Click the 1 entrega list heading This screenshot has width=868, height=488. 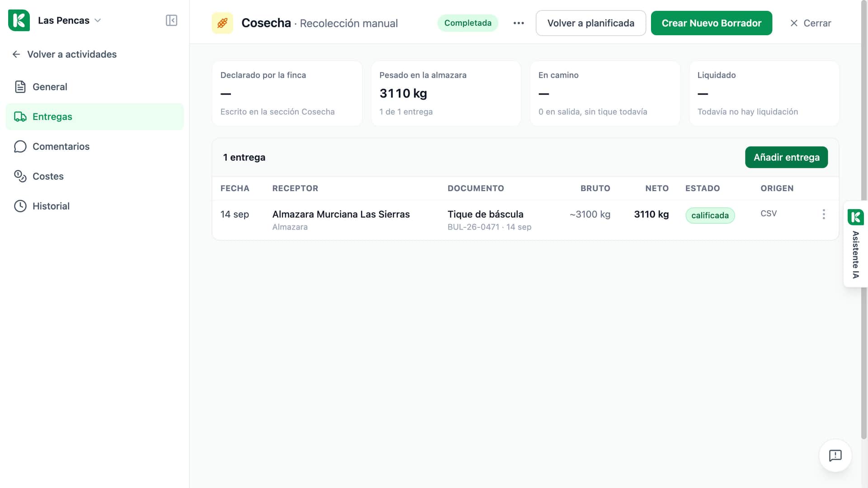tap(244, 157)
